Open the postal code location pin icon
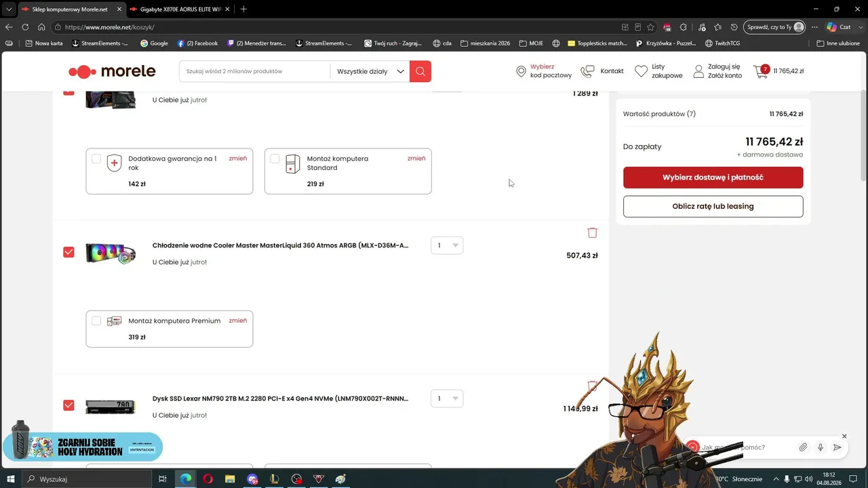 pos(521,71)
